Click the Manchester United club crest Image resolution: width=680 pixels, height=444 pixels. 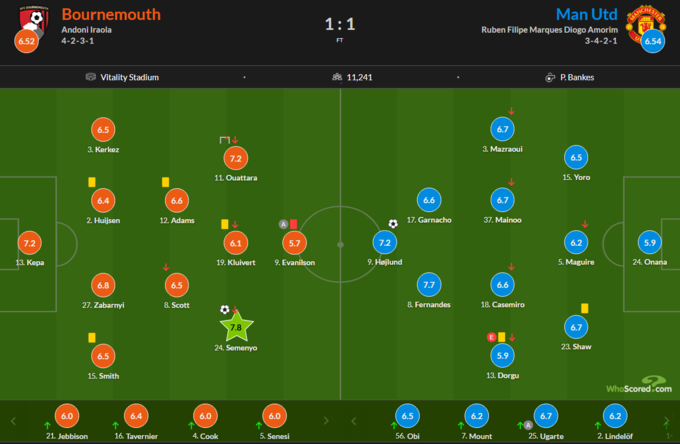click(x=645, y=23)
